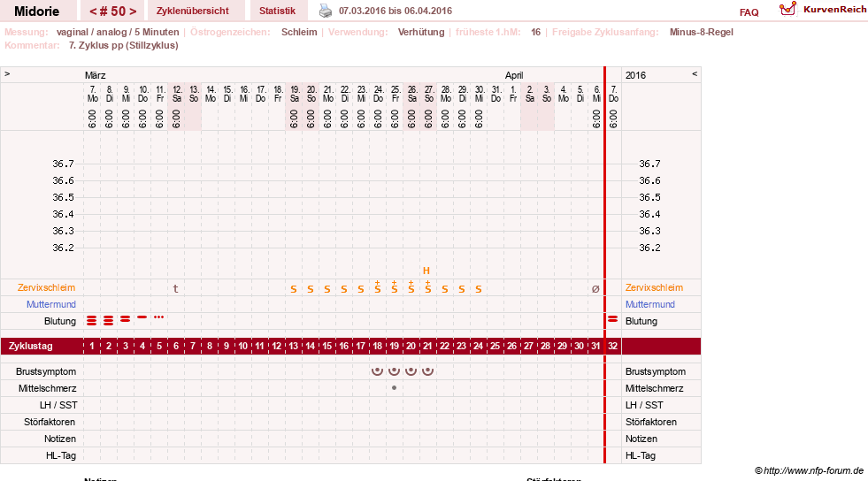The width and height of the screenshot is (868, 481).
Task: Click the früheste 1.hM value '16'
Action: 536,32
